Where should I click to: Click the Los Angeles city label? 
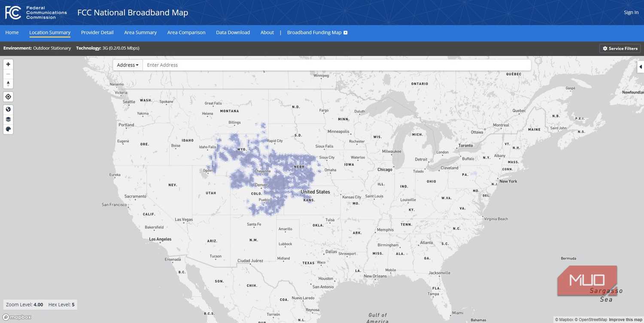pyautogui.click(x=160, y=239)
